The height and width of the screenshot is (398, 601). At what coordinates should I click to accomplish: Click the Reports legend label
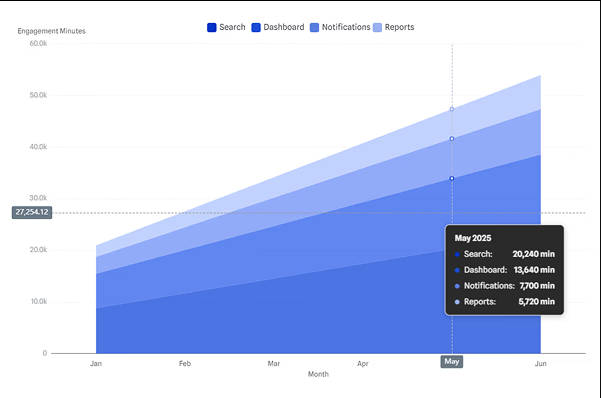tap(399, 27)
